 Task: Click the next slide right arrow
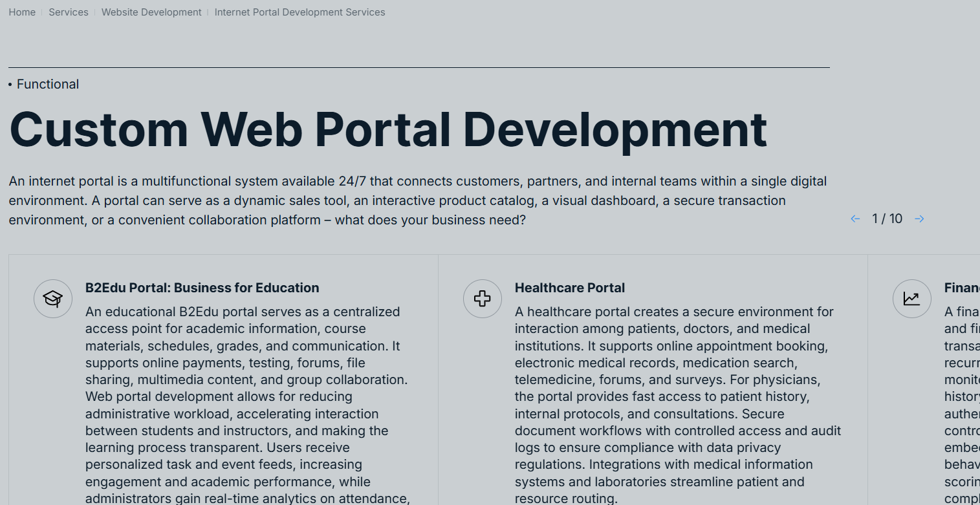919,219
